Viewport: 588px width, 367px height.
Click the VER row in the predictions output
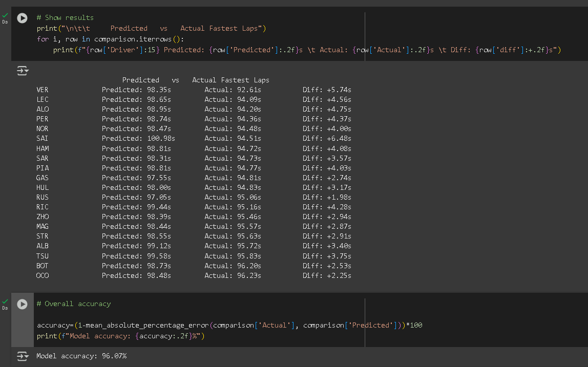point(154,89)
